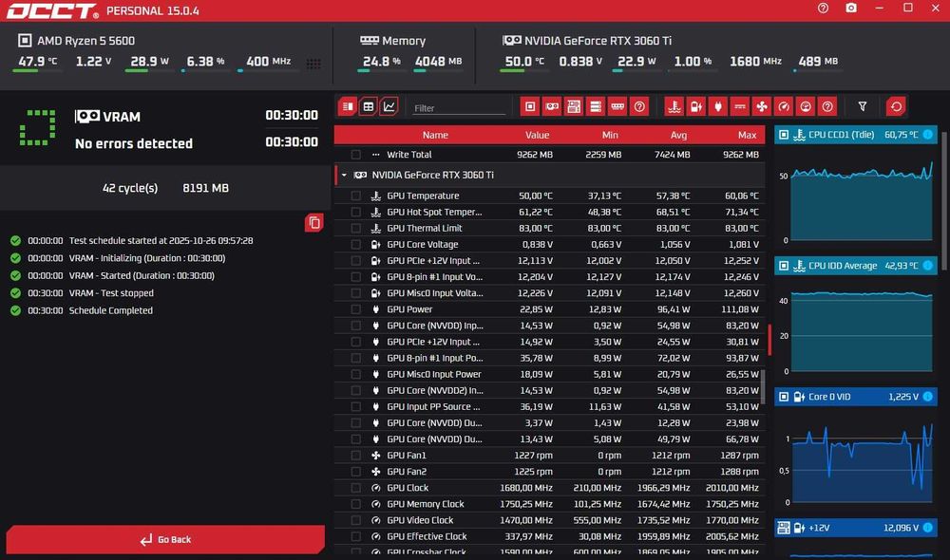Open info for CPU CCD1 (Tdie) graph
950x560 pixels.
(927, 135)
